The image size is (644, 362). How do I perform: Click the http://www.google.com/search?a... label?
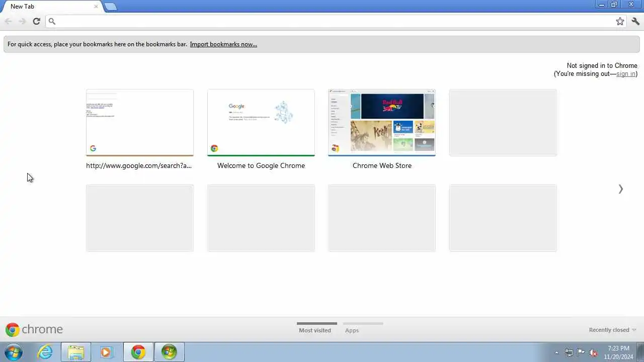[x=139, y=165]
